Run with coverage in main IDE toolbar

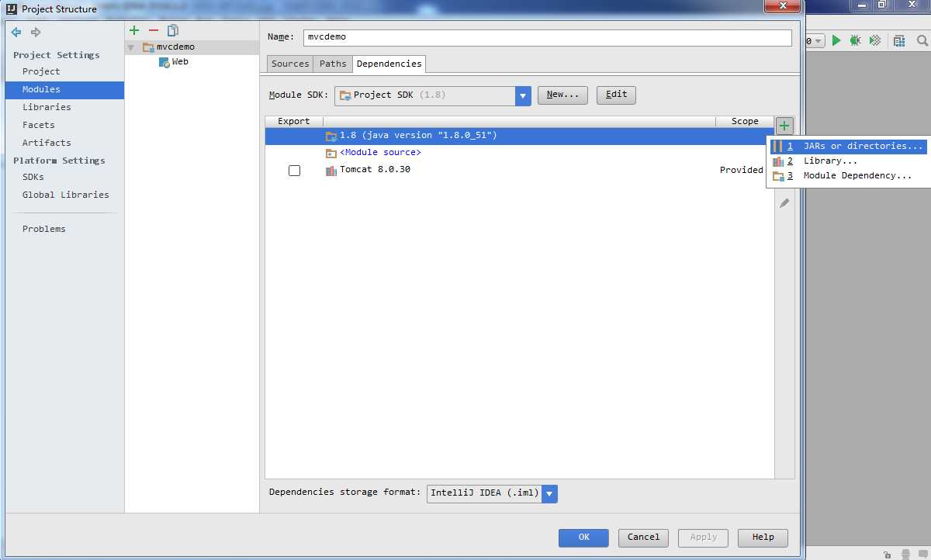click(x=875, y=40)
